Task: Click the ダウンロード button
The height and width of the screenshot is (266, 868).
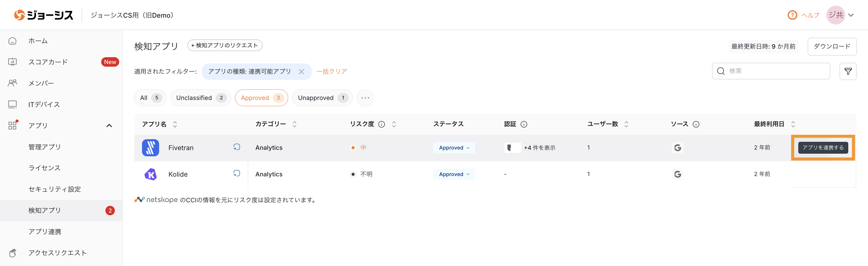Action: (832, 47)
